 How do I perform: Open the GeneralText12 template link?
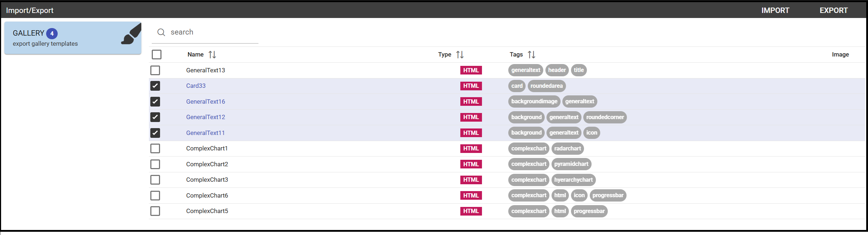pos(205,117)
